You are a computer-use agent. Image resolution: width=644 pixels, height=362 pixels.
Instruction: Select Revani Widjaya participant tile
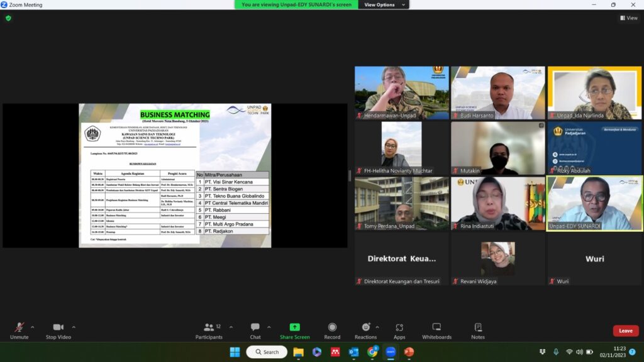tap(498, 259)
